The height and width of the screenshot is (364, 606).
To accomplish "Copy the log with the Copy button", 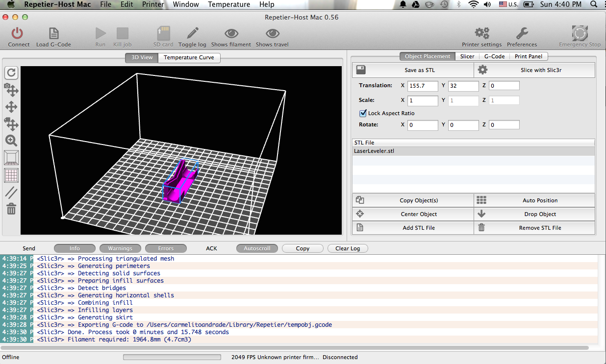I will [303, 248].
